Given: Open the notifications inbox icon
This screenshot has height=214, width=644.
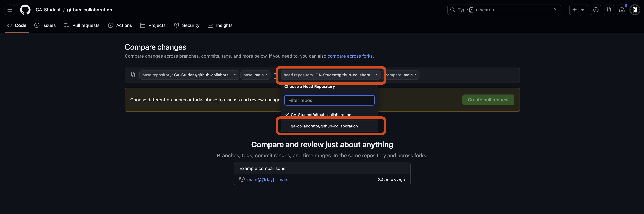Looking at the screenshot, I should tap(622, 9).
